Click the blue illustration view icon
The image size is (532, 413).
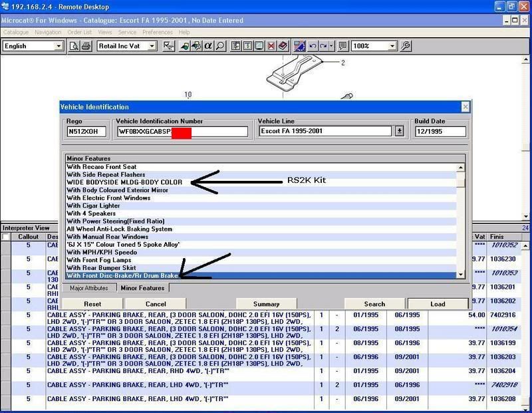coord(300,46)
